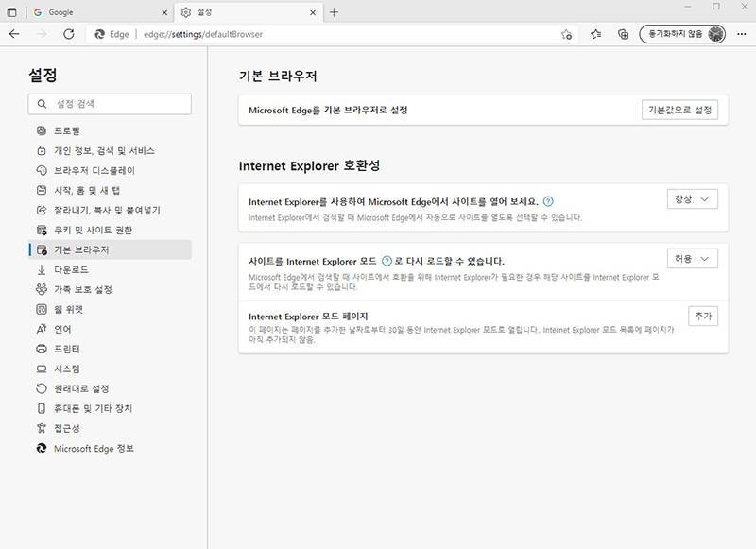Open the tab actions menu icon

coord(11,12)
